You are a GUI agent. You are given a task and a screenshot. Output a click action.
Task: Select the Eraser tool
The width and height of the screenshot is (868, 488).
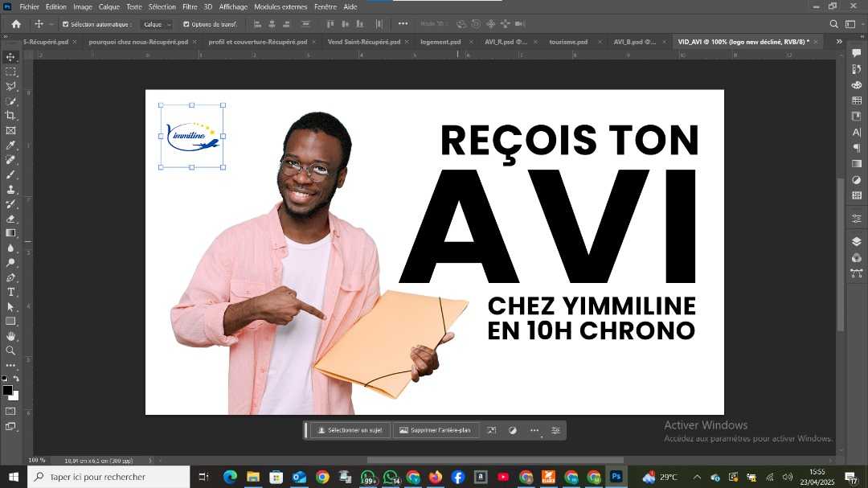[10, 219]
